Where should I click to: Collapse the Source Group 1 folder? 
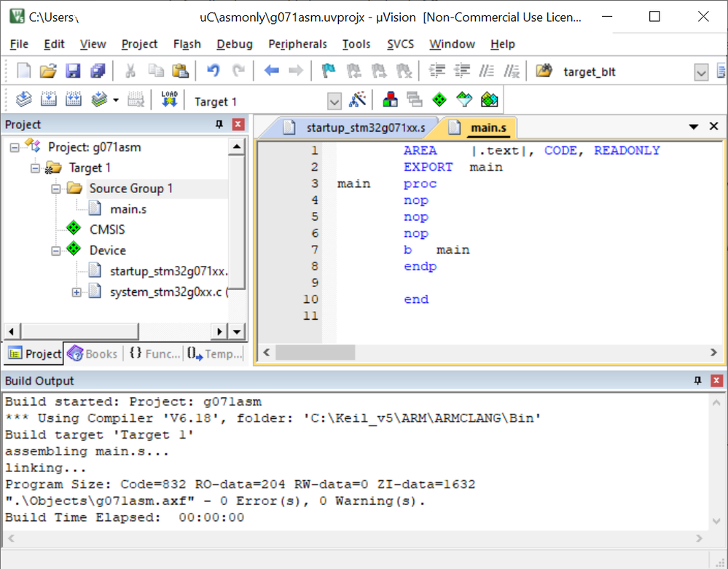point(55,189)
